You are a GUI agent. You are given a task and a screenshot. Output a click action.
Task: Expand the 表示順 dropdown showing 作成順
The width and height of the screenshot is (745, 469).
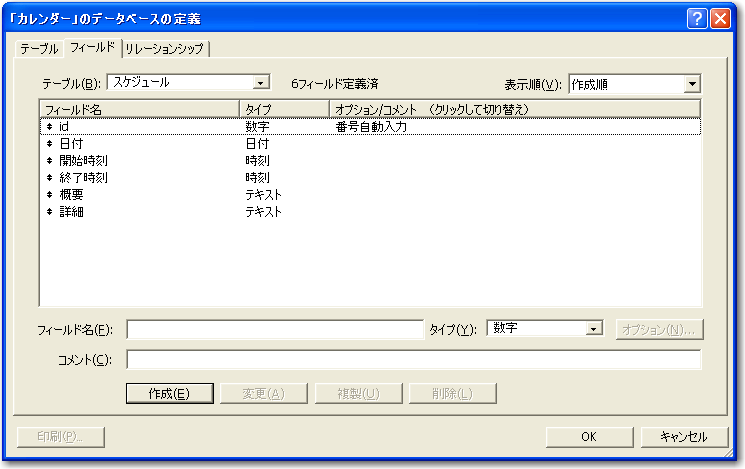(691, 85)
